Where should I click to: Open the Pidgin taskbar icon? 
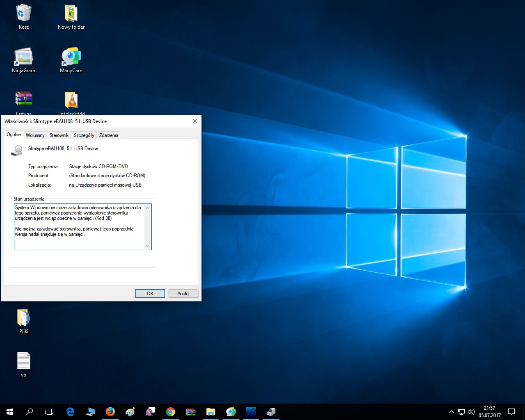[151, 411]
